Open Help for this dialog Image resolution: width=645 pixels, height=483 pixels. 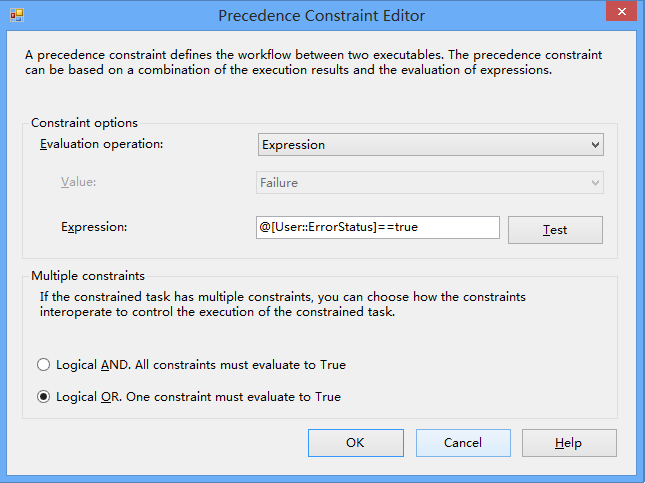tap(569, 443)
